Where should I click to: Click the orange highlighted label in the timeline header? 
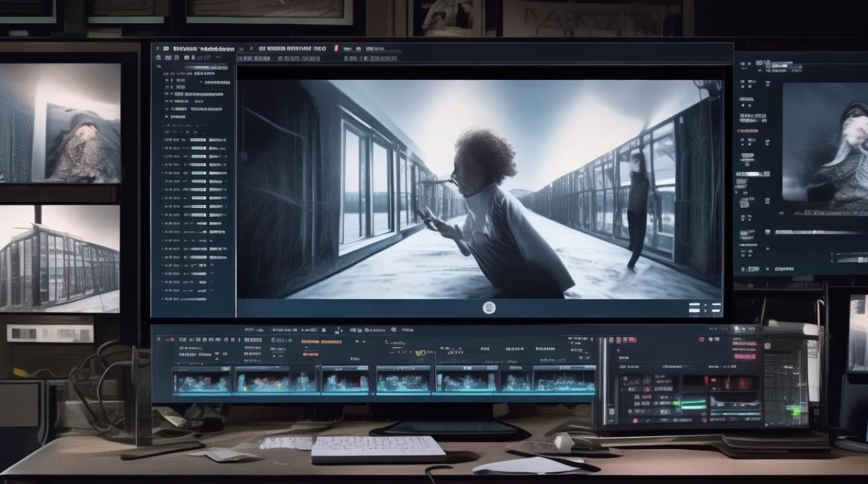tap(321, 341)
